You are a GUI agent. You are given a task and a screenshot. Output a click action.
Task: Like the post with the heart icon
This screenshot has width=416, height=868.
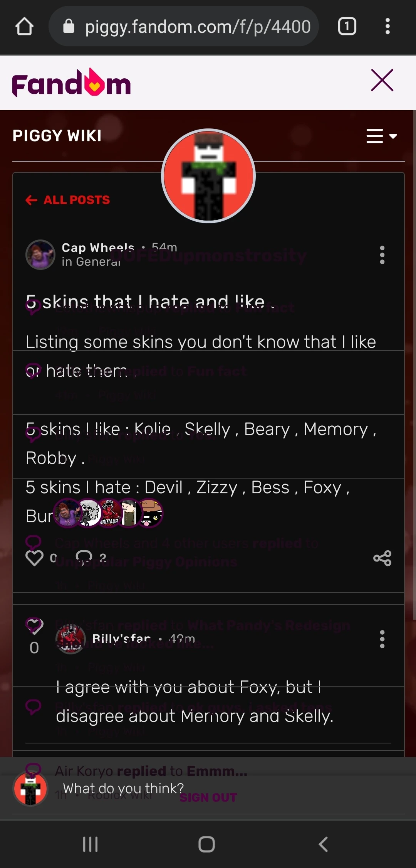point(34,558)
